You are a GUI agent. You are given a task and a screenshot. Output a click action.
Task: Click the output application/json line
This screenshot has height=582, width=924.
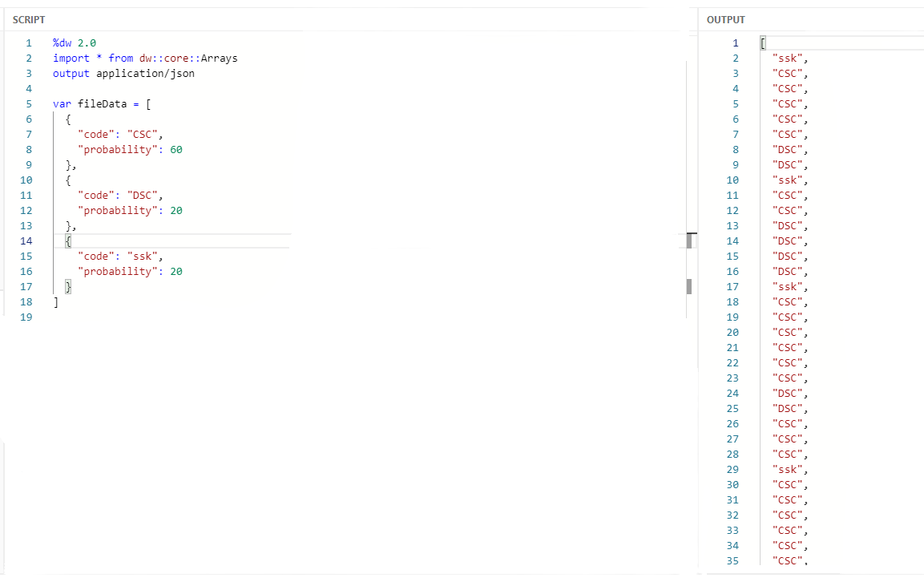pos(123,73)
